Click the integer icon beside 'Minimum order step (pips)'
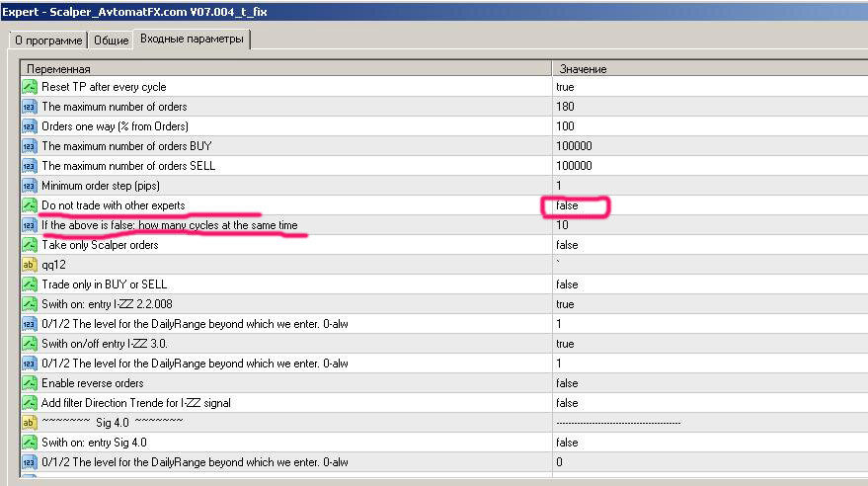 pyautogui.click(x=29, y=186)
